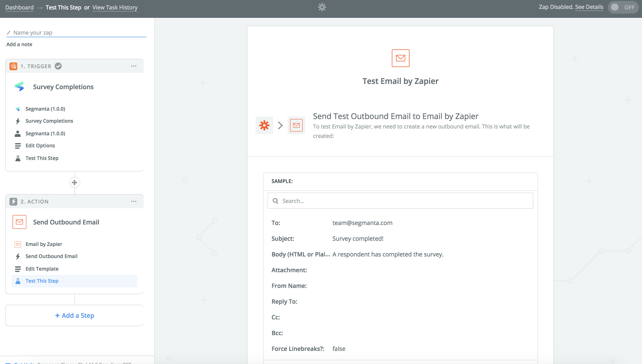Click list icon beside Edit Options
Image resolution: width=642 pixels, height=364 pixels.
pos(18,146)
